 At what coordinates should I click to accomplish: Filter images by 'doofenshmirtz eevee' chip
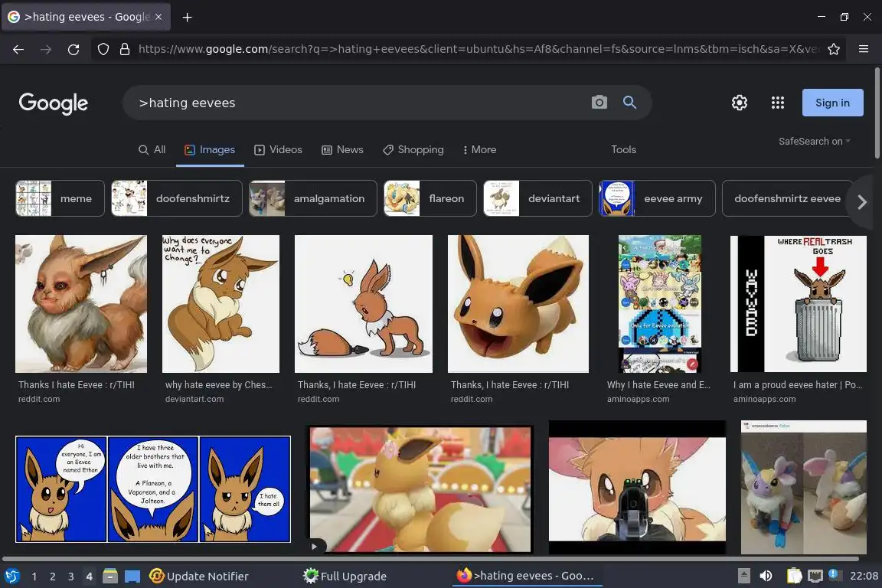(787, 198)
